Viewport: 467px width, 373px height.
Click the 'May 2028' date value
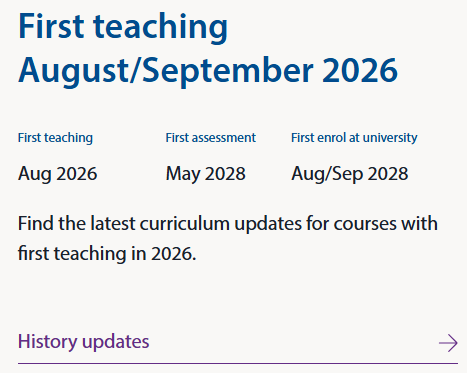(206, 174)
